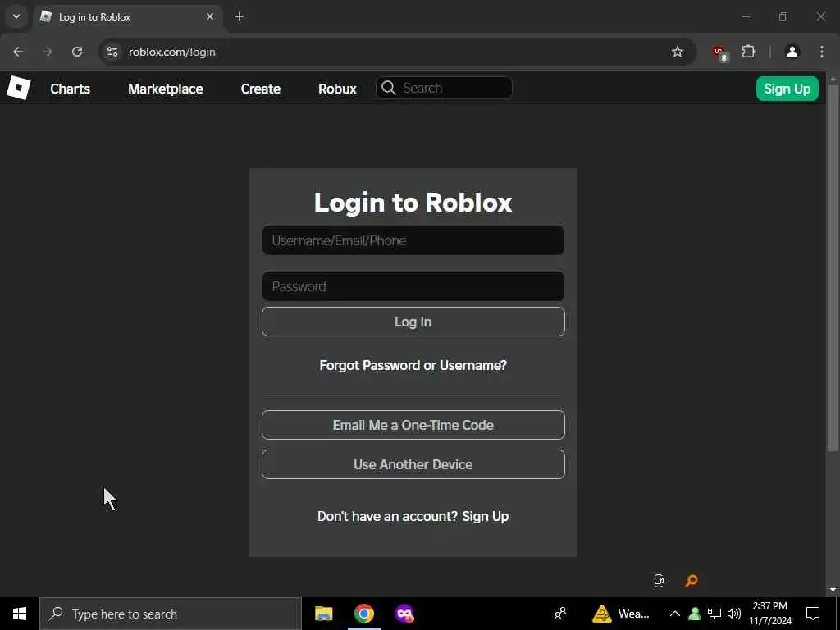Show hidden system tray icons
The image size is (840, 630).
tap(675, 614)
